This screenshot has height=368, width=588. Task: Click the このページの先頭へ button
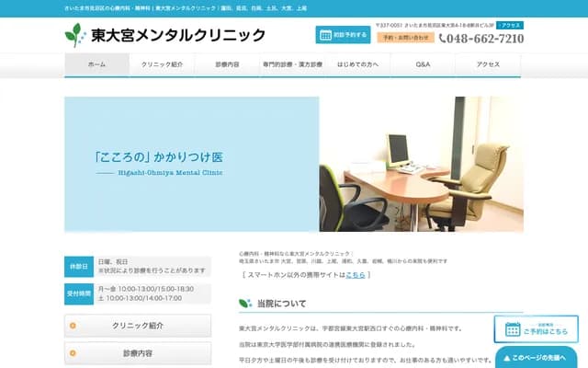(537, 358)
